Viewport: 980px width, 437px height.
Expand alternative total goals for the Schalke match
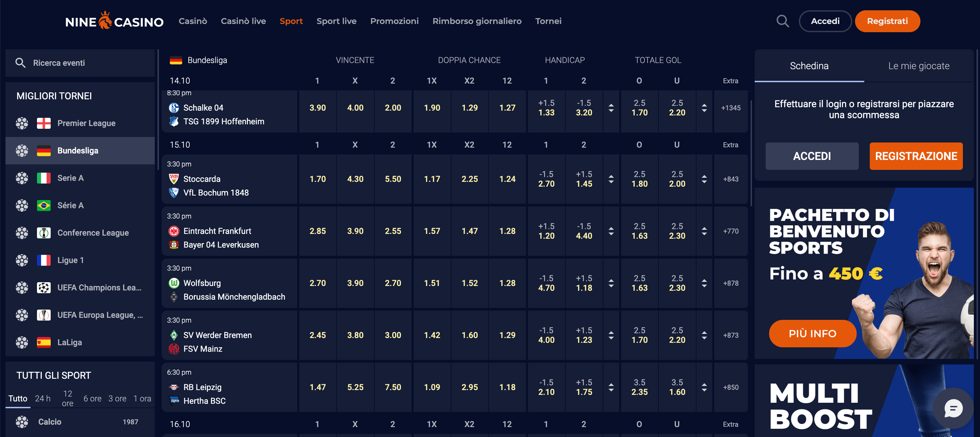pyautogui.click(x=705, y=108)
